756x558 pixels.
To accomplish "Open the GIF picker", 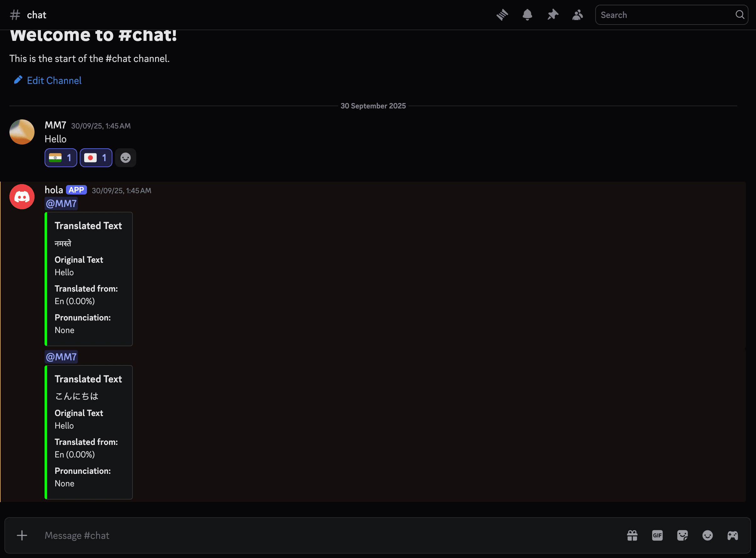I will [657, 535].
